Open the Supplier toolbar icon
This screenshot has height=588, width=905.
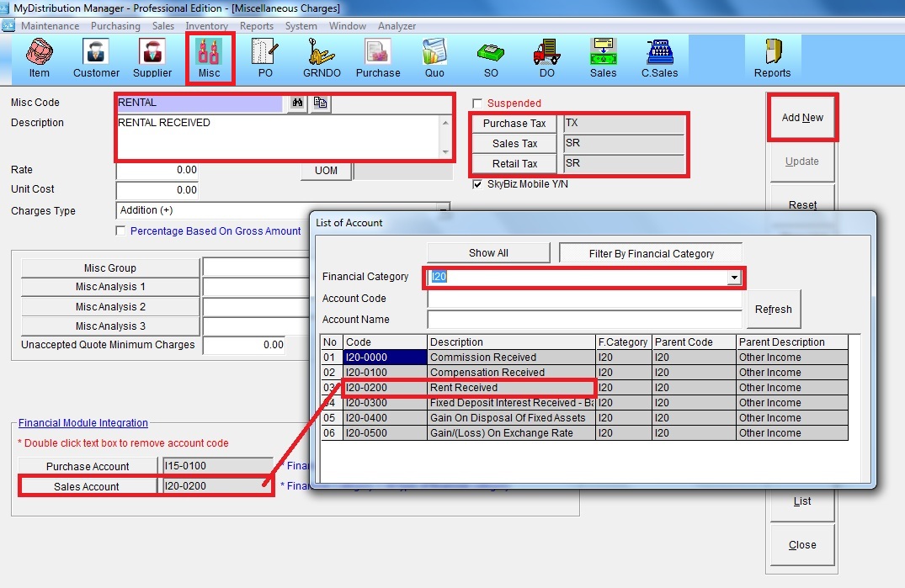click(152, 57)
